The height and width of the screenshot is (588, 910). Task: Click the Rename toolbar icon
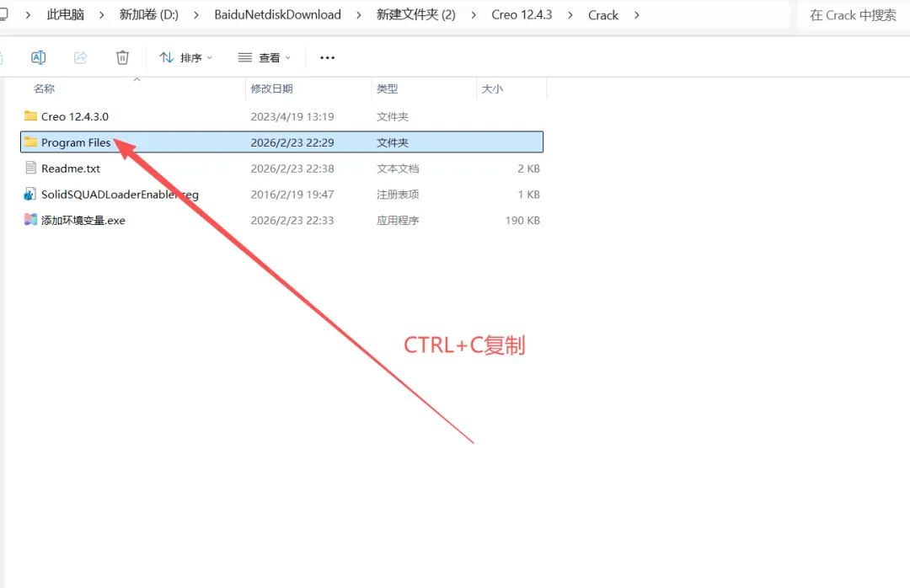point(38,57)
